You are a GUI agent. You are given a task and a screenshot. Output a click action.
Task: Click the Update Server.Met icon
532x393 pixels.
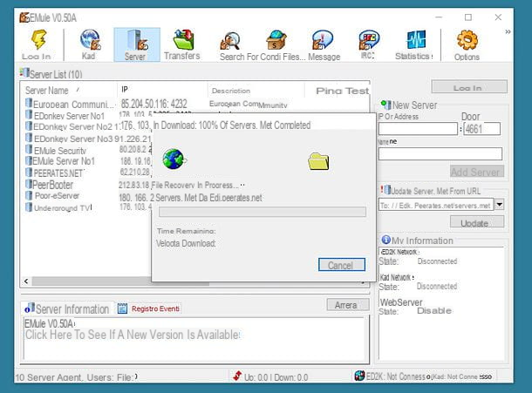tap(385, 190)
